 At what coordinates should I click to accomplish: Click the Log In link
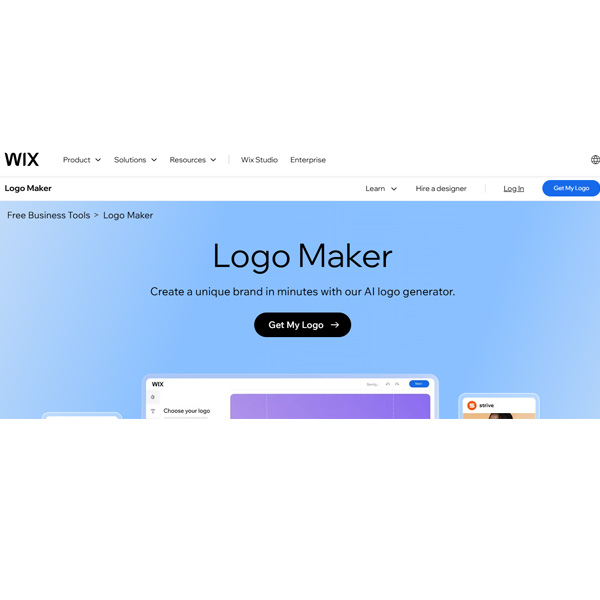tap(514, 189)
